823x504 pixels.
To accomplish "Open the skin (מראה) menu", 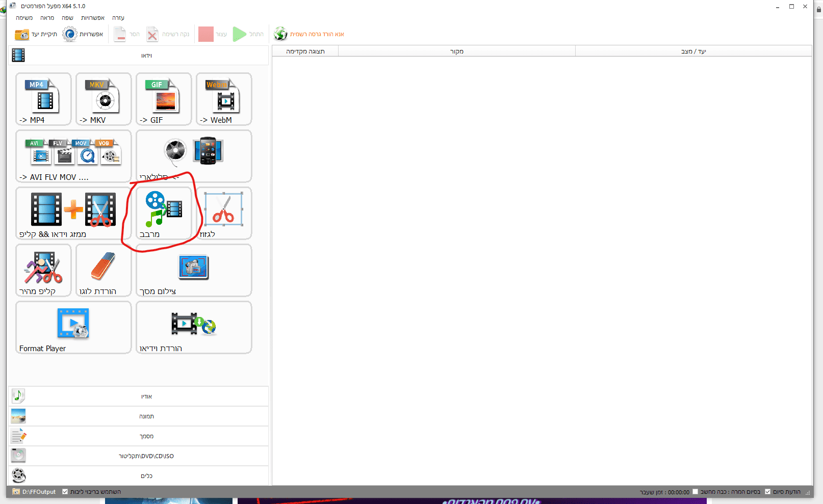I will [x=47, y=18].
